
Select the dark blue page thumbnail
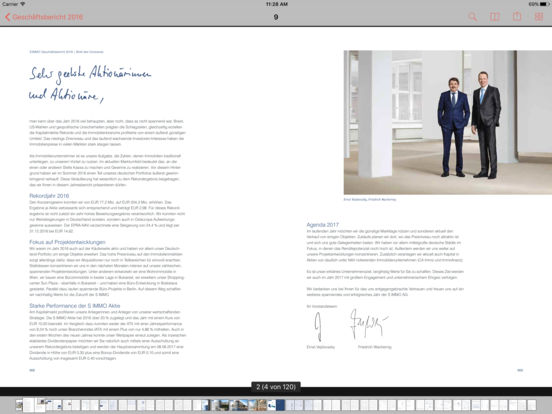[281, 405]
